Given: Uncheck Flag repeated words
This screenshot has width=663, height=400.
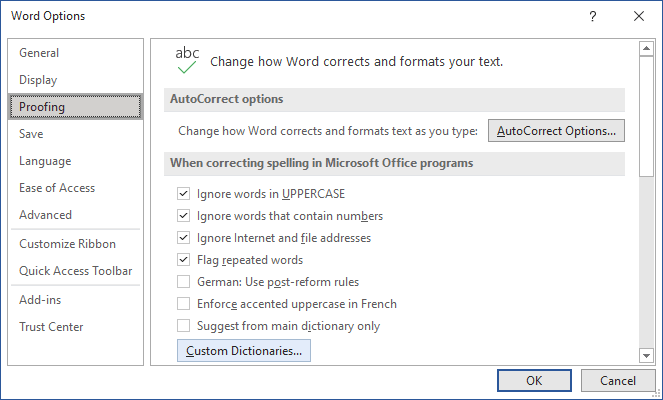Looking at the screenshot, I should tap(183, 260).
